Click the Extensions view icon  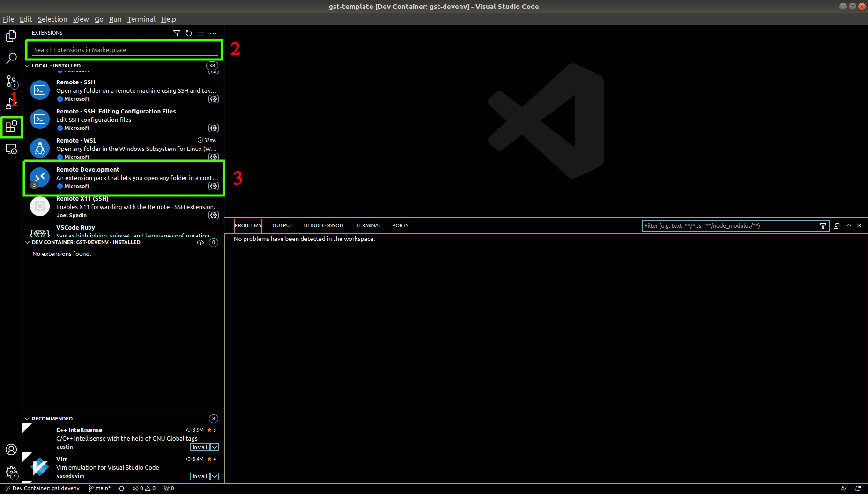point(11,127)
